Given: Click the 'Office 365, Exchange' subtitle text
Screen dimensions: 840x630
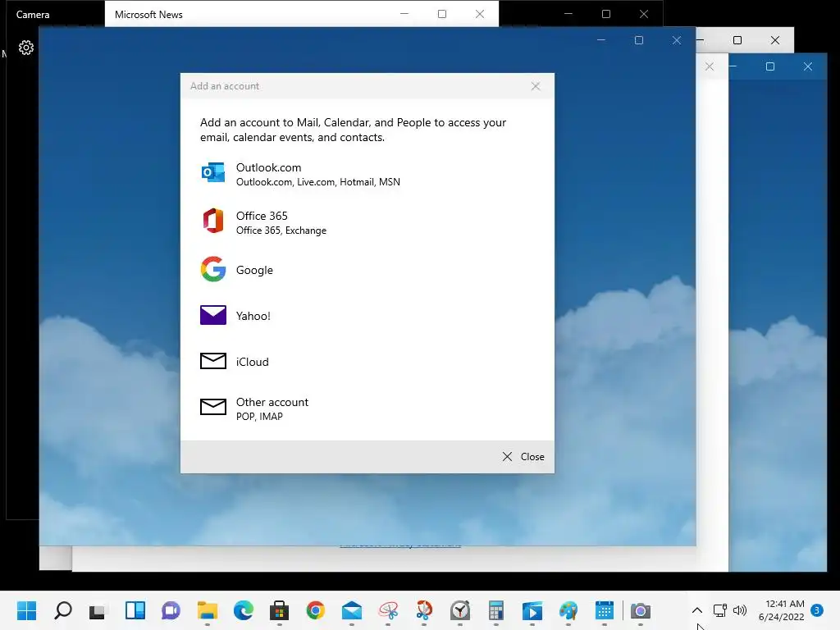Looking at the screenshot, I should point(281,231).
